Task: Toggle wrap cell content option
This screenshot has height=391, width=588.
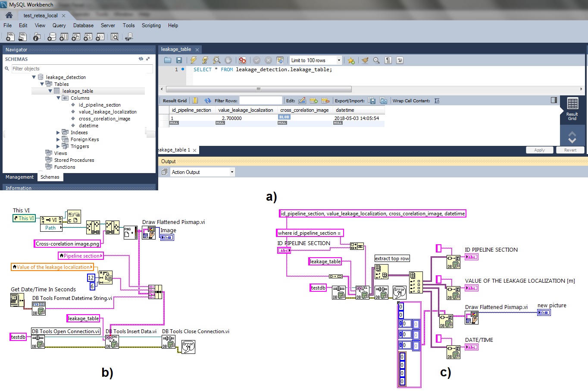Action: point(437,101)
